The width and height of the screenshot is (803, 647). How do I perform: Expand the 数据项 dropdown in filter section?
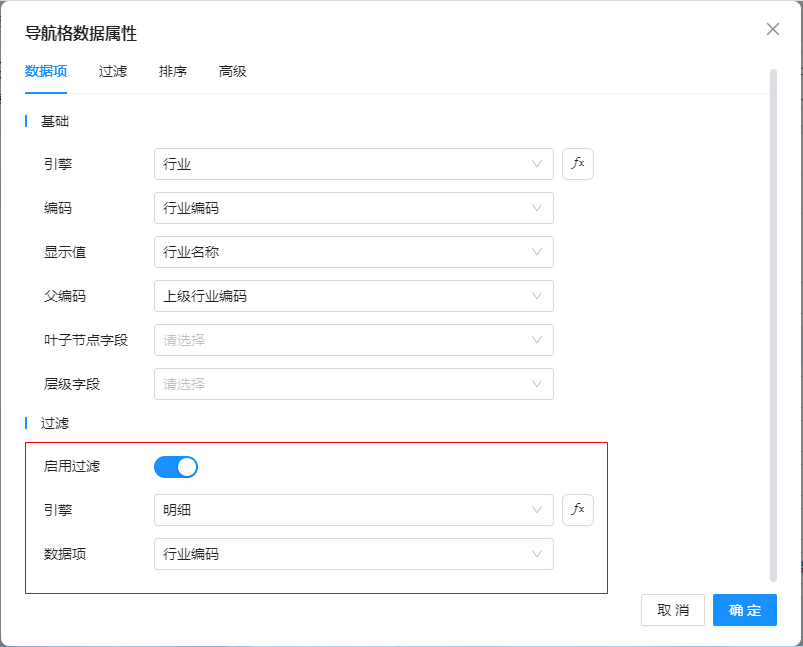353,554
